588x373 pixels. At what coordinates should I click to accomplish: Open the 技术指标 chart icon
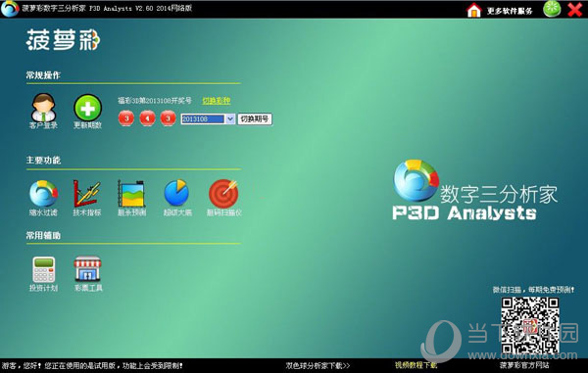click(x=87, y=198)
